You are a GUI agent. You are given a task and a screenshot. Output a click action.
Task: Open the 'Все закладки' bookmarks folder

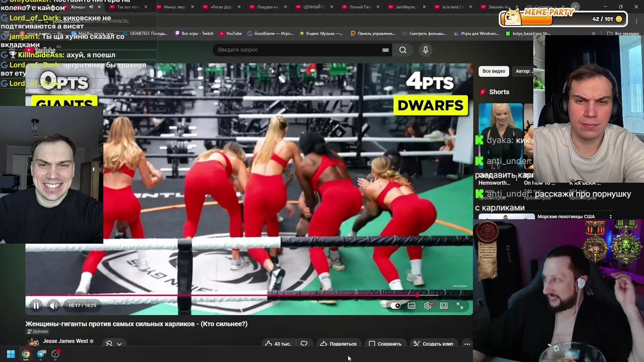[623, 34]
